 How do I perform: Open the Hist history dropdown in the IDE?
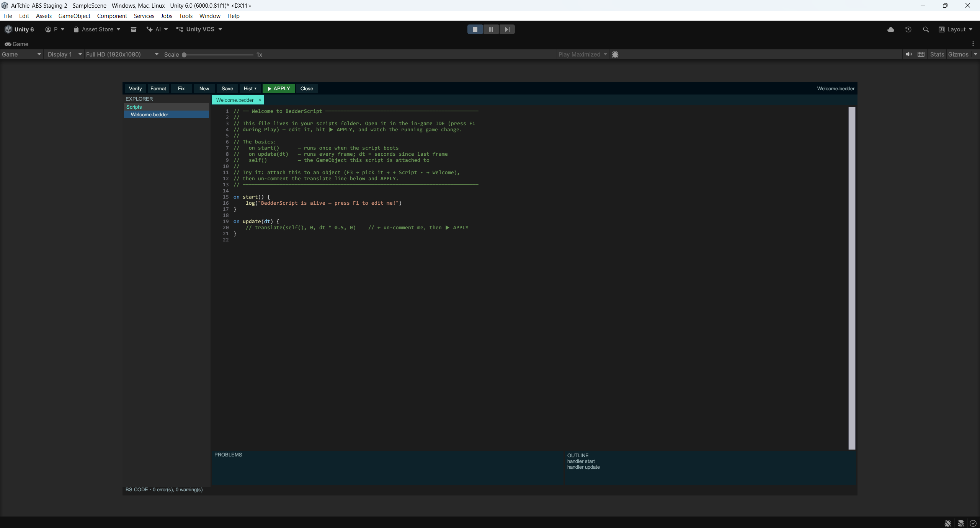pyautogui.click(x=250, y=88)
